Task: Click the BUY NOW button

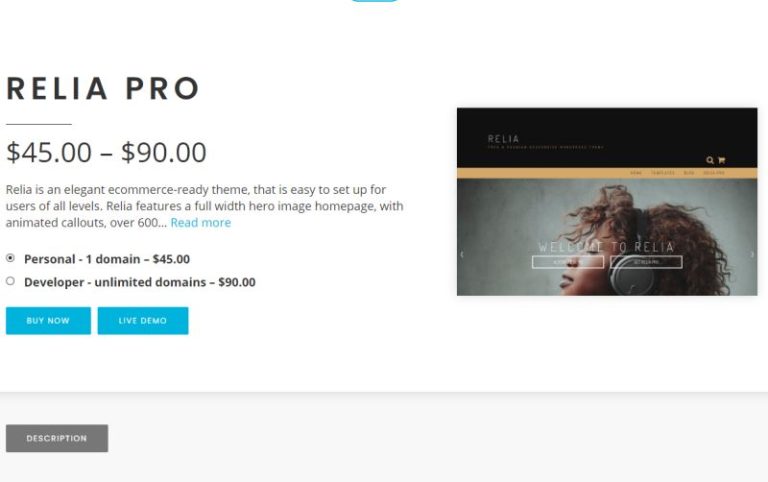Action: [x=48, y=321]
